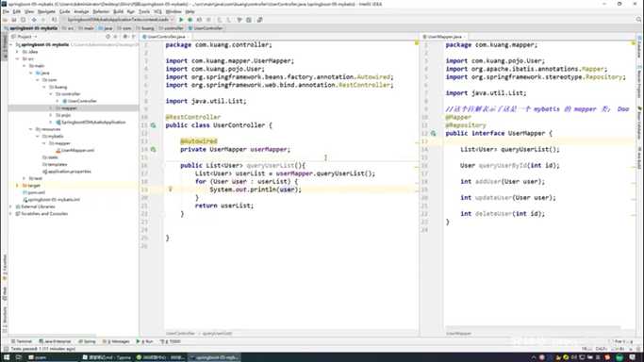Click UserController breadcrumb in navigation bar

click(x=206, y=28)
